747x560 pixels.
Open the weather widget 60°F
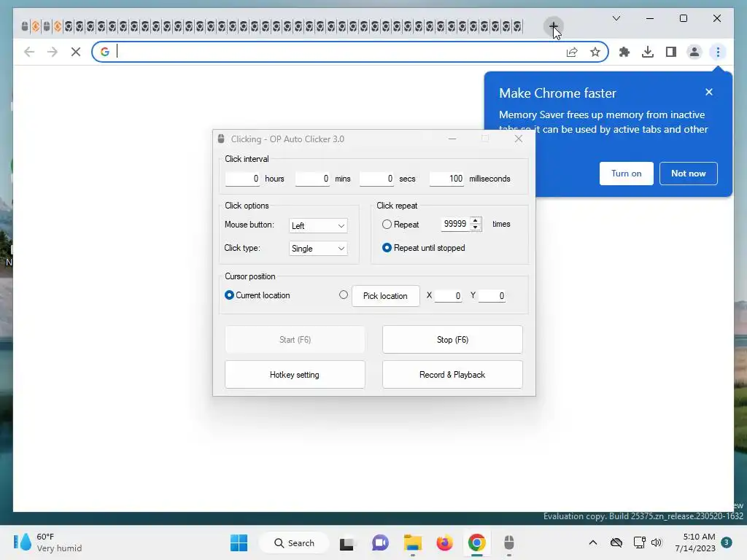(47, 542)
